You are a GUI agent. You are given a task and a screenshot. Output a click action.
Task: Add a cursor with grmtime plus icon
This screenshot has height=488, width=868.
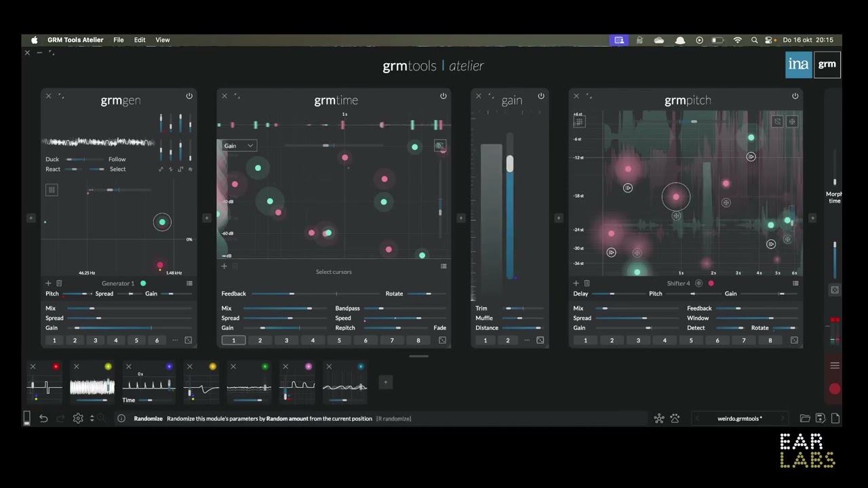point(224,266)
